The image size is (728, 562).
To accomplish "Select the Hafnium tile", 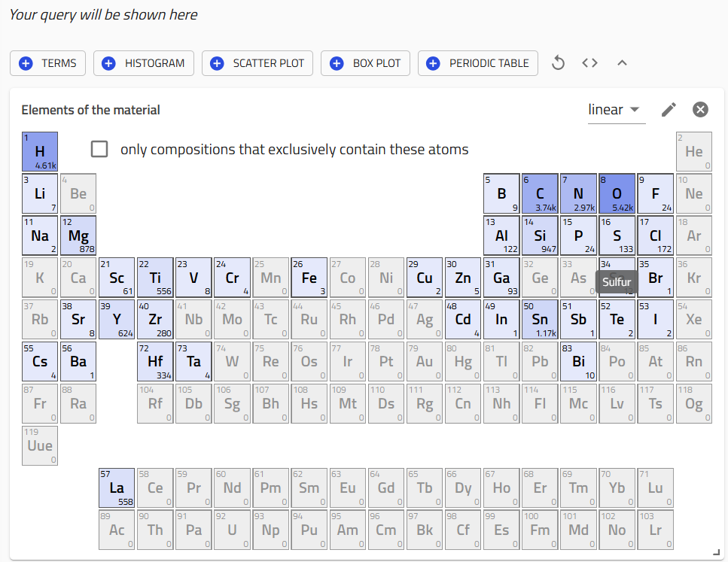I will tap(156, 362).
